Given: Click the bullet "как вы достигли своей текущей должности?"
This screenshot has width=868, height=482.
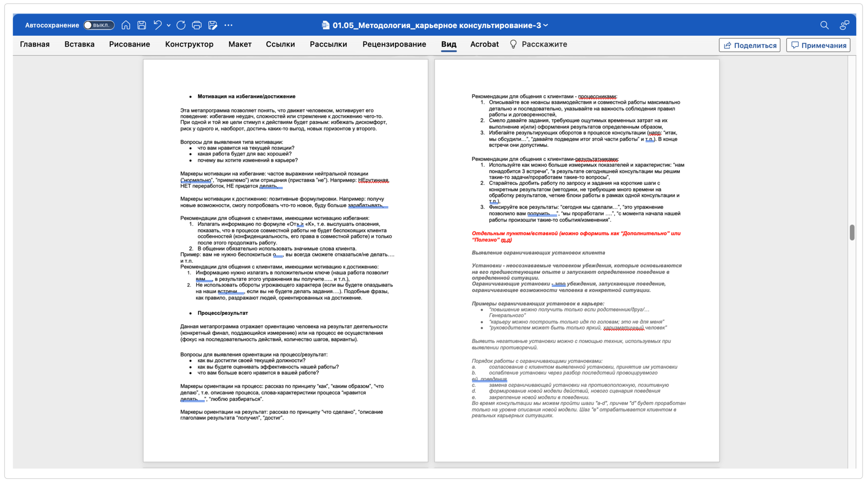Looking at the screenshot, I should (251, 360).
